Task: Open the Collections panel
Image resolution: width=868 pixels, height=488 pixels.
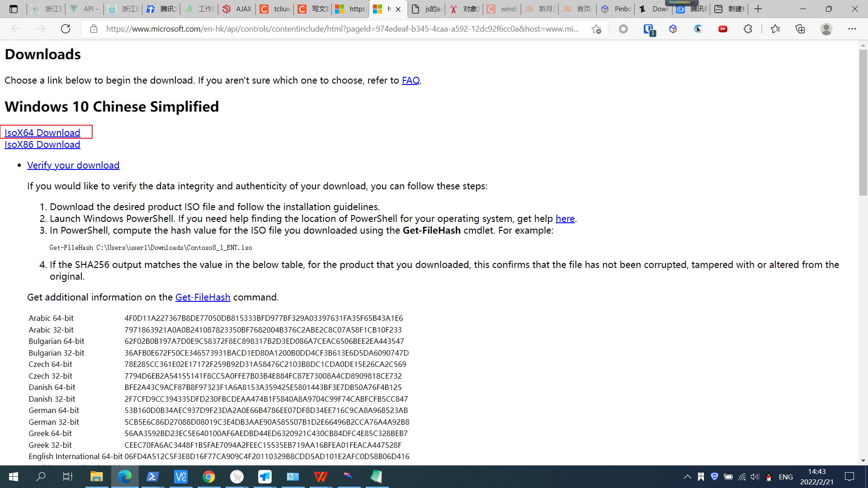Action: [x=801, y=28]
